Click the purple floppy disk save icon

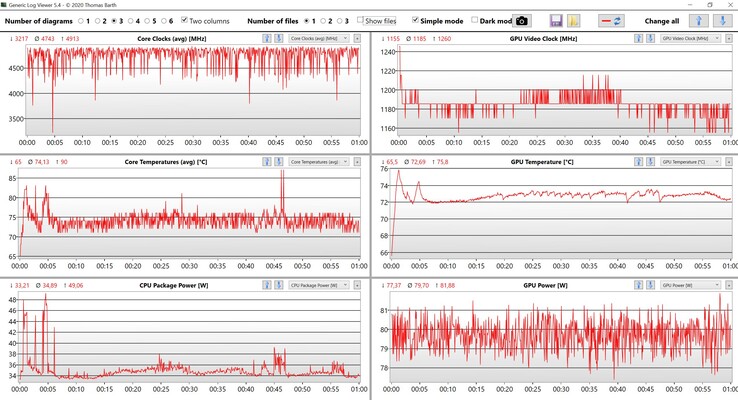click(556, 21)
